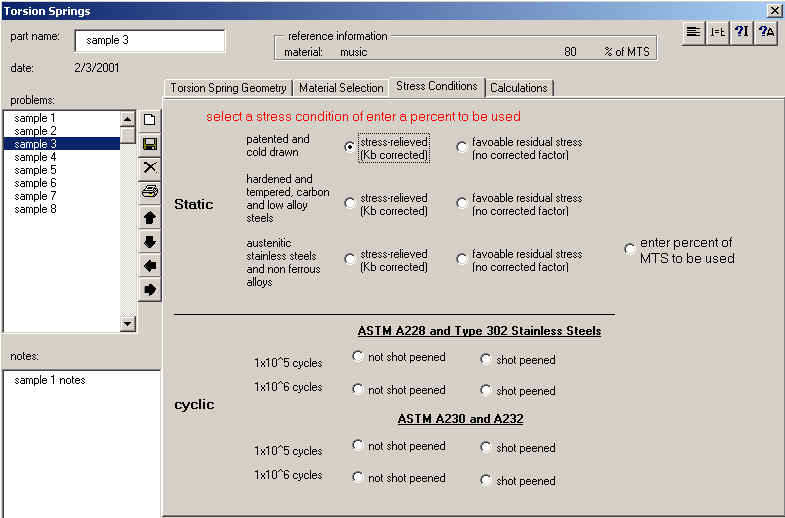Pick favorable residual stress for patented cold drawn
The image size is (785, 518).
[x=462, y=147]
